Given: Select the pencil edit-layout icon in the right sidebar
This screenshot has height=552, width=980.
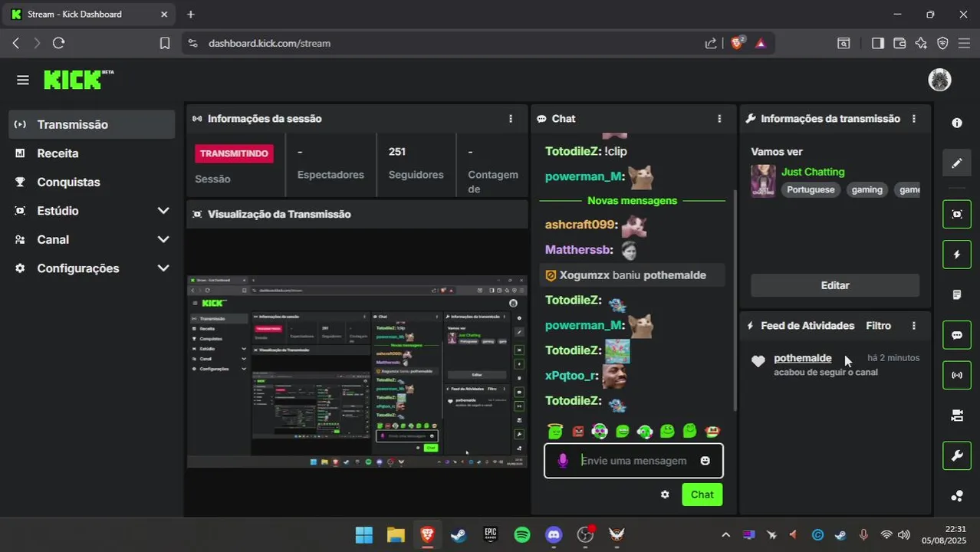Looking at the screenshot, I should pyautogui.click(x=957, y=163).
